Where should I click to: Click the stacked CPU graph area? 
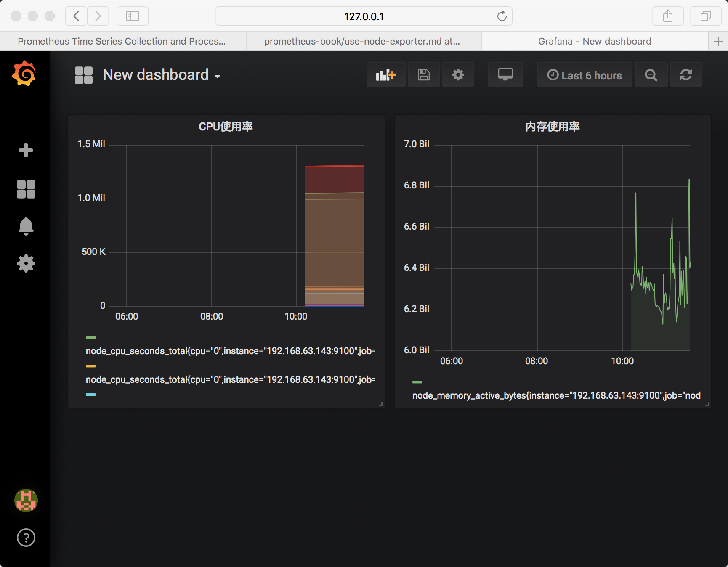334,236
